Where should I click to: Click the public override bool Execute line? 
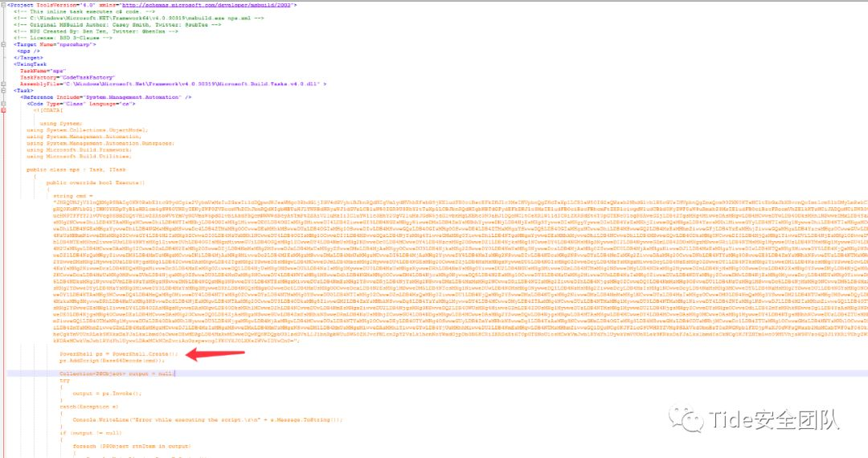96,182
